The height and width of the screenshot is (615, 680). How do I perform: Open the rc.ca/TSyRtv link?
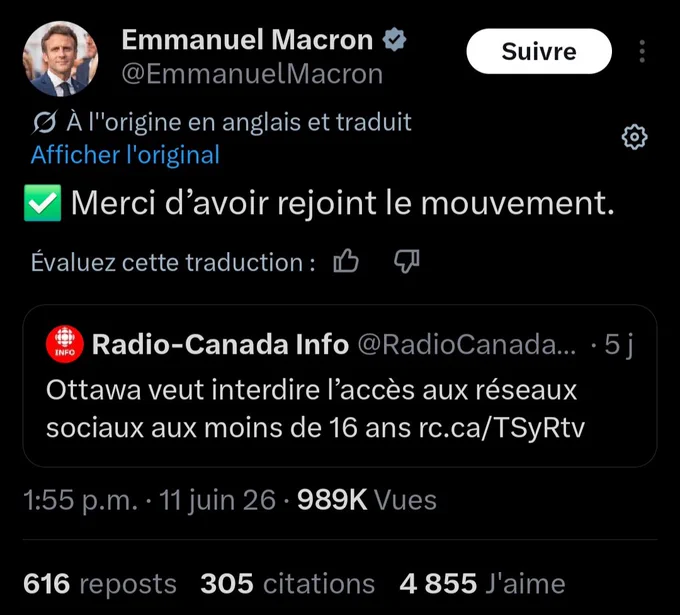(502, 428)
